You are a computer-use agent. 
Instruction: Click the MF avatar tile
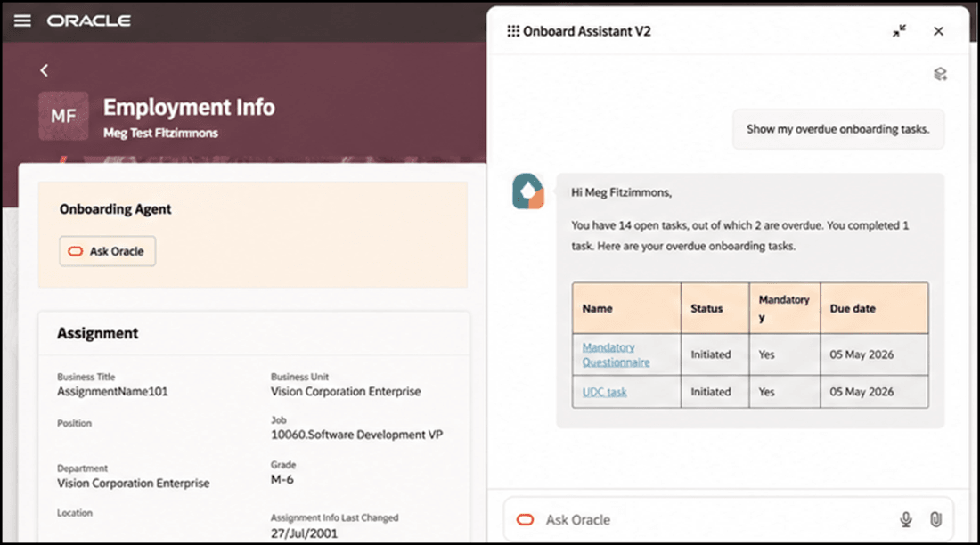pos(63,116)
